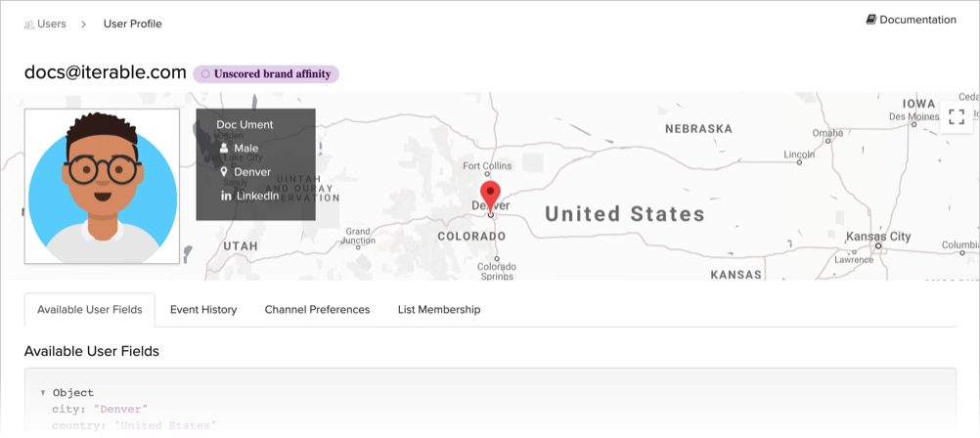The height and width of the screenshot is (438, 980).
Task: Click the circle icon in brand affinity badge
Action: coord(205,74)
